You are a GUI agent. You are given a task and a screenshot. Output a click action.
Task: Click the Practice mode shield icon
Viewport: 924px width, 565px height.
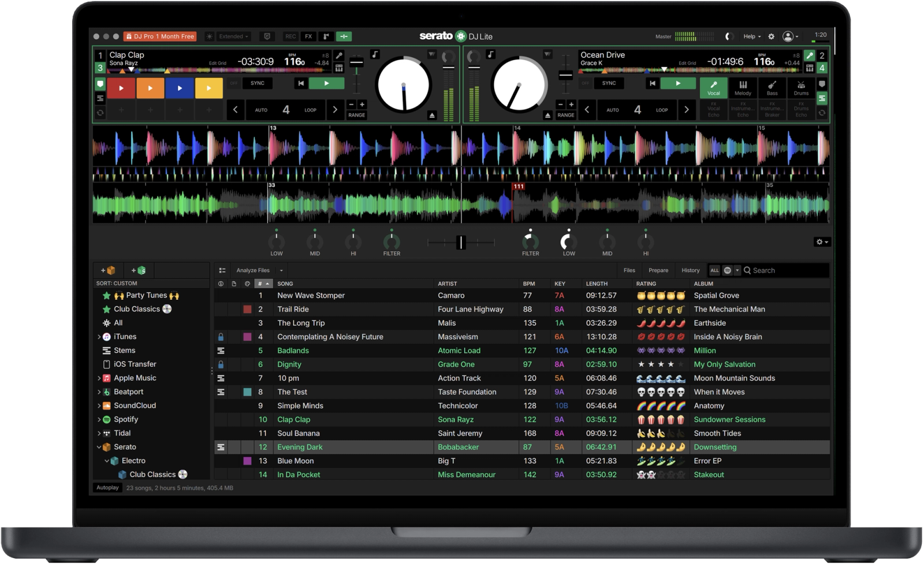[267, 36]
